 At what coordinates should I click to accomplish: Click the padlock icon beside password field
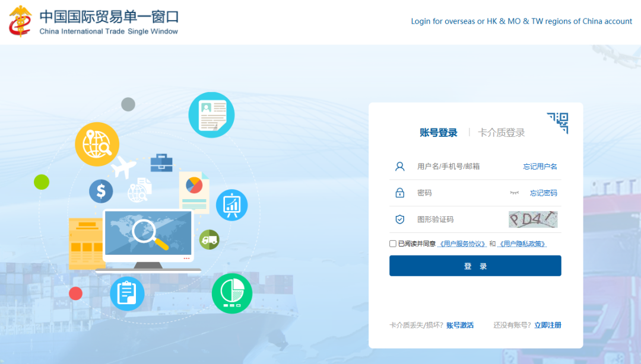[399, 193]
